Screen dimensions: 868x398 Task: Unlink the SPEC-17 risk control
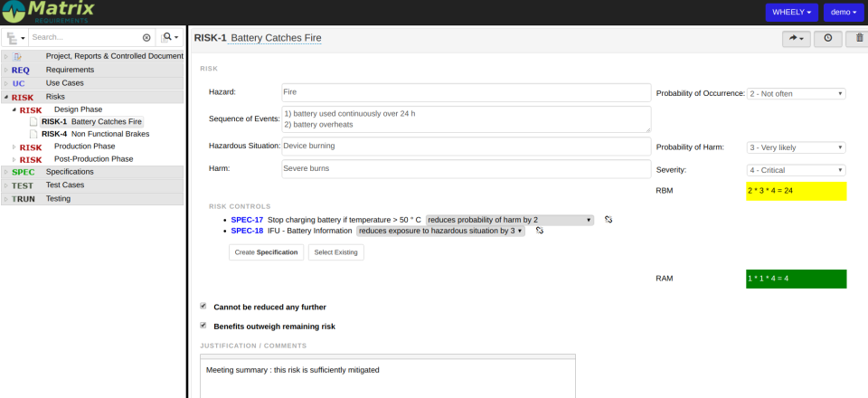tap(609, 220)
